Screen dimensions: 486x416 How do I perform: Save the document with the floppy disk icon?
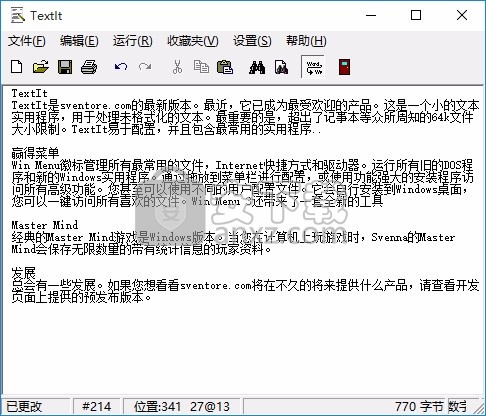click(65, 67)
